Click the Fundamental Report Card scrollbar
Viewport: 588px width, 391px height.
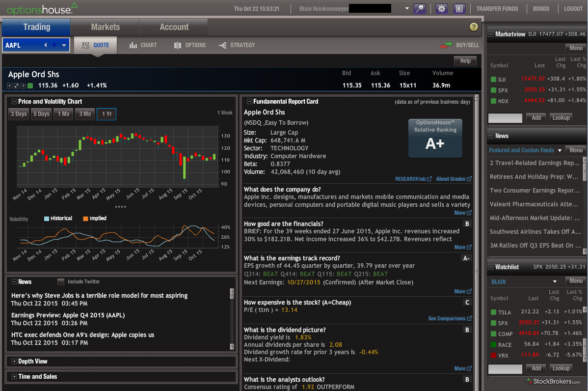[x=477, y=243]
